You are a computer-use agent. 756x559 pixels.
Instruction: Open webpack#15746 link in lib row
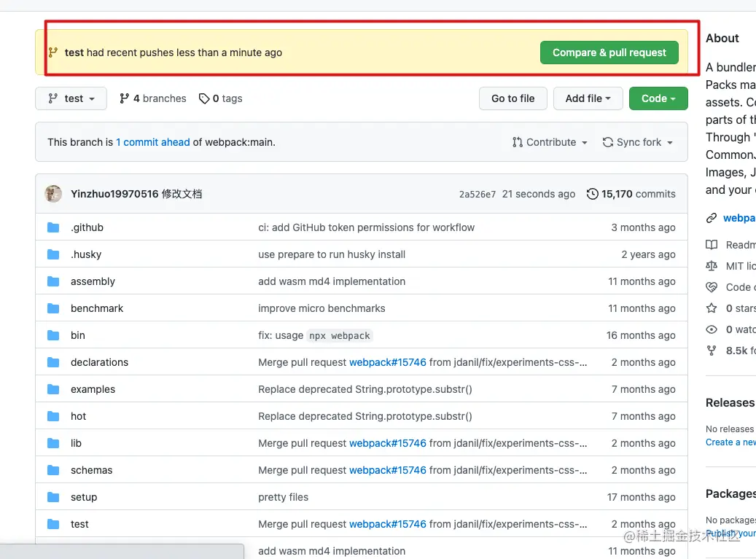coord(388,443)
